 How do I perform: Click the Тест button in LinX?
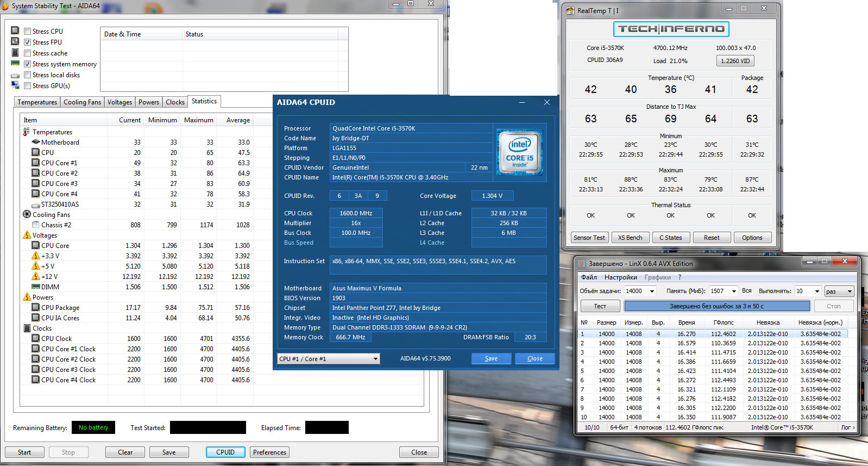(600, 306)
